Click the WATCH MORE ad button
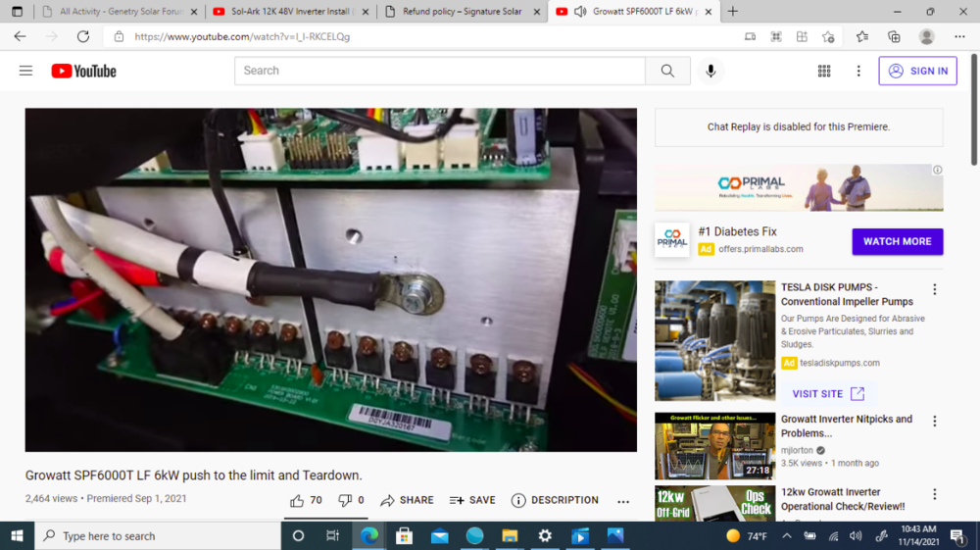The width and height of the screenshot is (980, 550). (x=897, y=241)
